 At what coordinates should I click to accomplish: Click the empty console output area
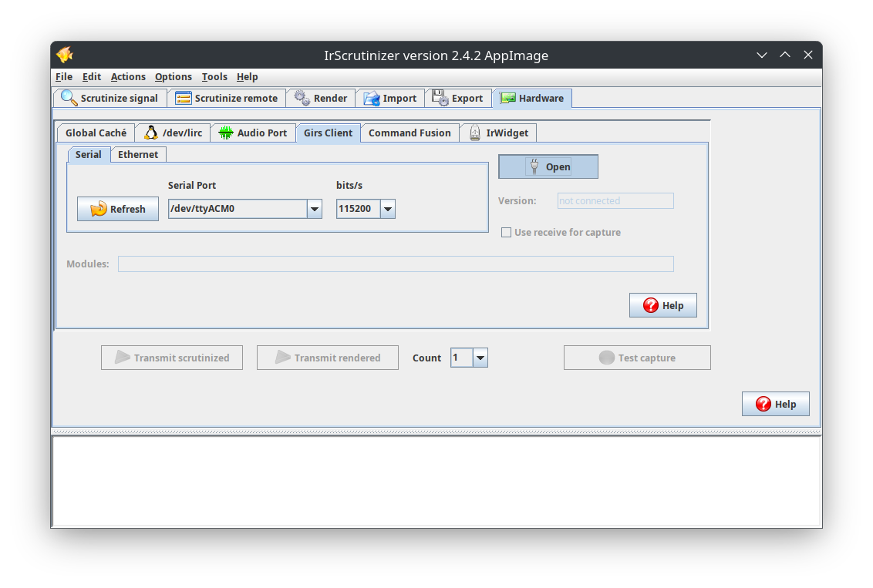tap(436, 481)
